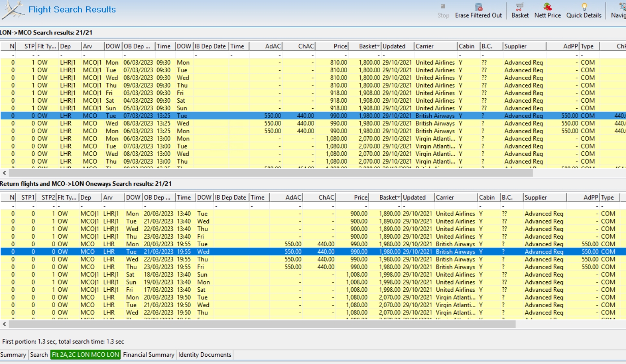Click the Erase Filtered Out toolbar icon
This screenshot has height=364, width=626.
point(479,7)
